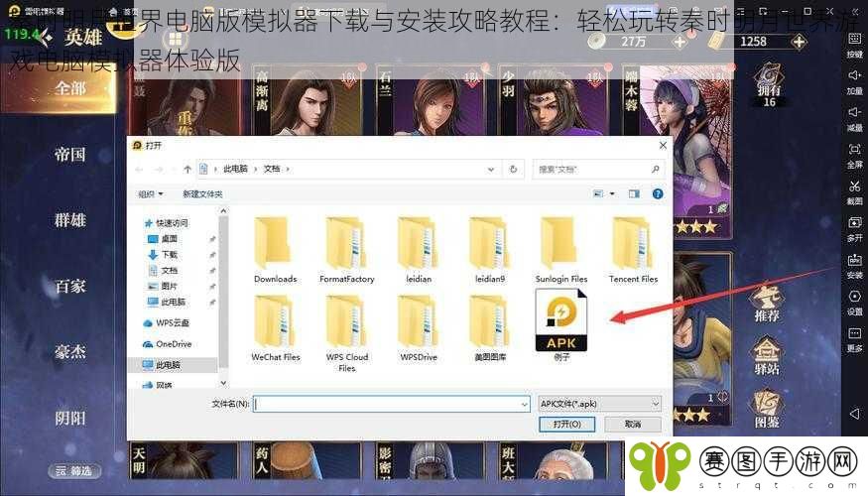Click the 筛选 filter button

[x=74, y=470]
